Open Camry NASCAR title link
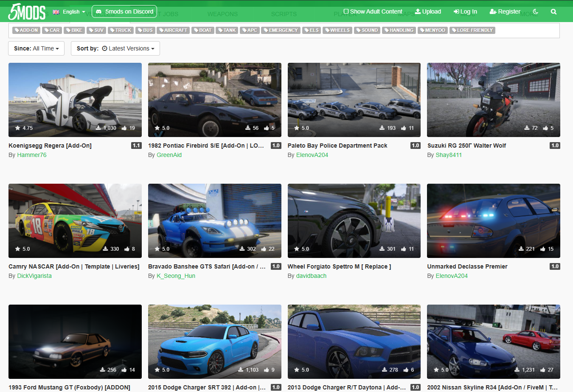 [x=74, y=266]
